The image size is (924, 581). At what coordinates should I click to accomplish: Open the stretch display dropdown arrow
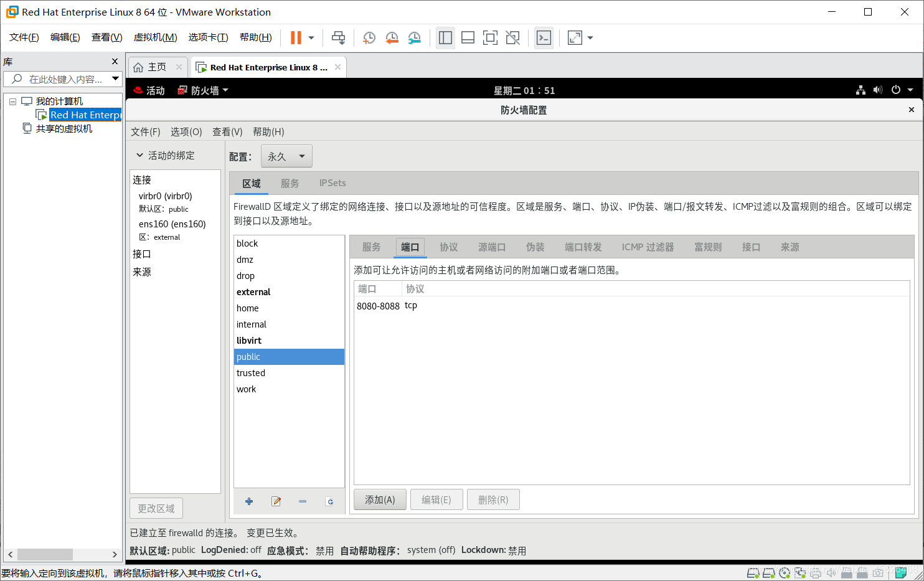590,38
